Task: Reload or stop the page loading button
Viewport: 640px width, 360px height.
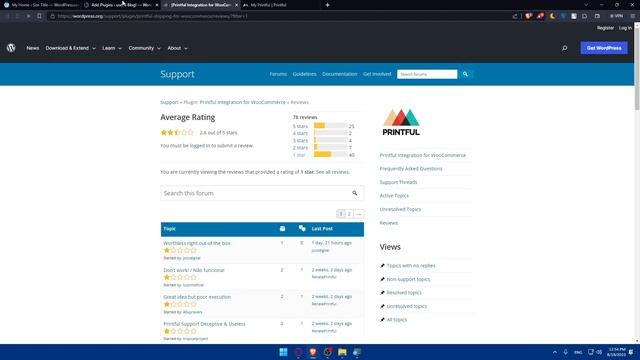Action: tap(28, 16)
